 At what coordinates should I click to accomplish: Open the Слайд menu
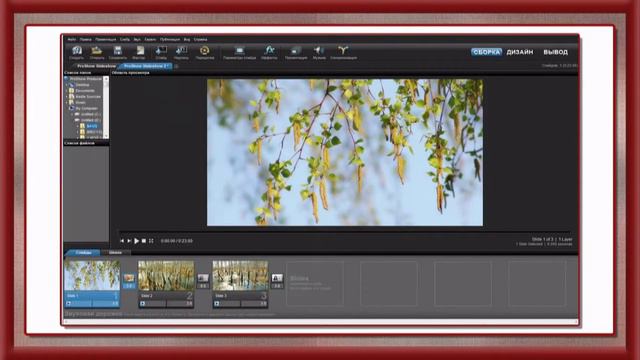[x=125, y=40]
